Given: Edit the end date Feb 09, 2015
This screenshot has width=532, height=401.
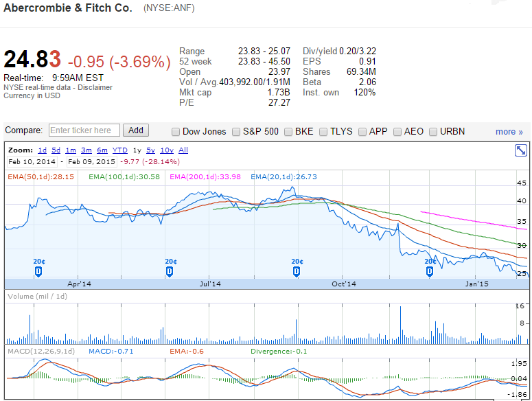Looking at the screenshot, I should (x=91, y=162).
